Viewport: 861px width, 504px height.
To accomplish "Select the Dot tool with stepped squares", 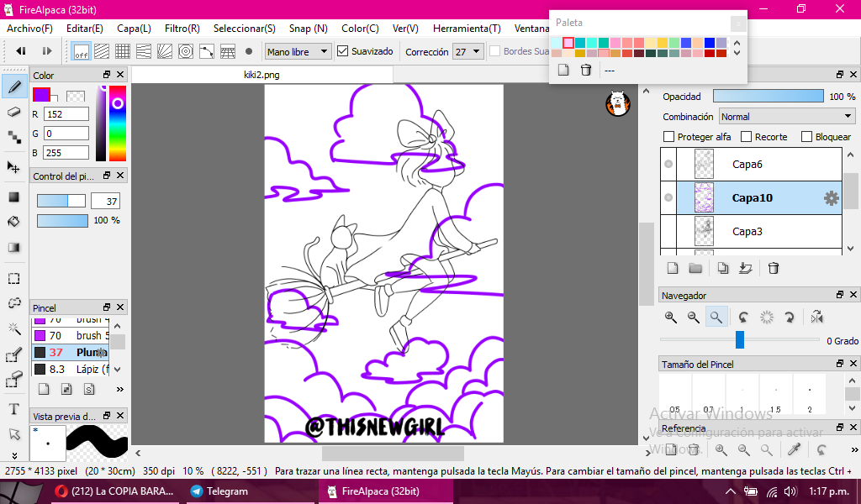I will click(15, 137).
